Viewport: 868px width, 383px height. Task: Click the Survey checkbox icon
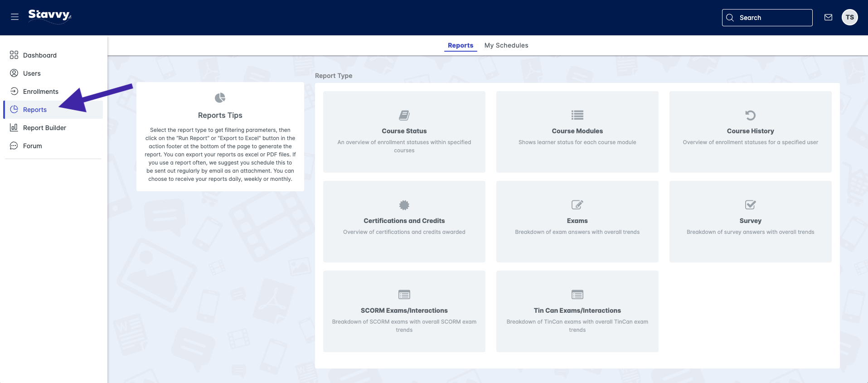click(x=751, y=205)
